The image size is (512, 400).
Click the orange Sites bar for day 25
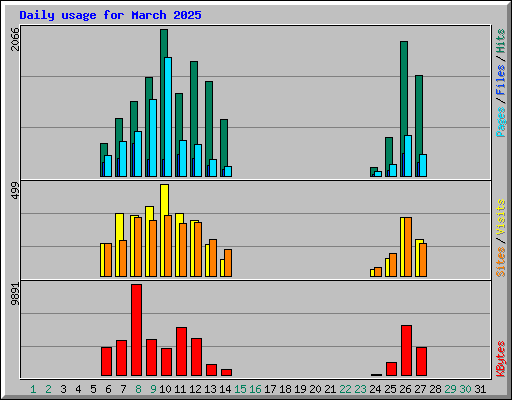point(393,265)
